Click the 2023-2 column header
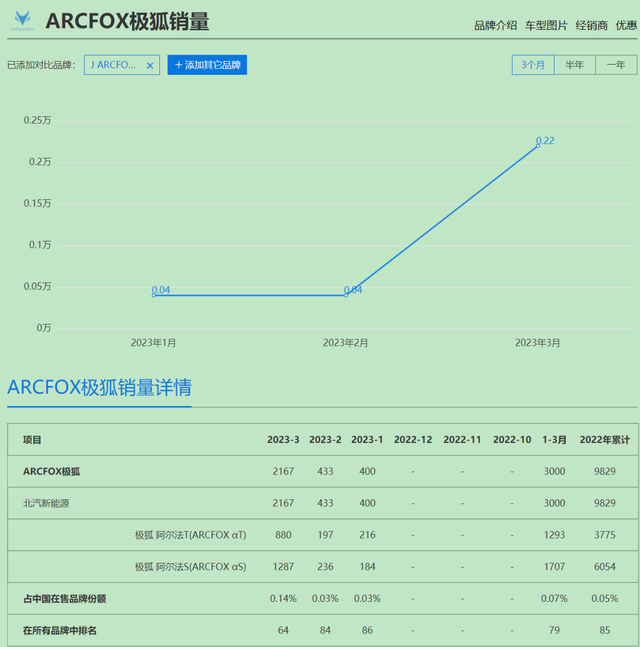The height and width of the screenshot is (647, 640). 325,439
